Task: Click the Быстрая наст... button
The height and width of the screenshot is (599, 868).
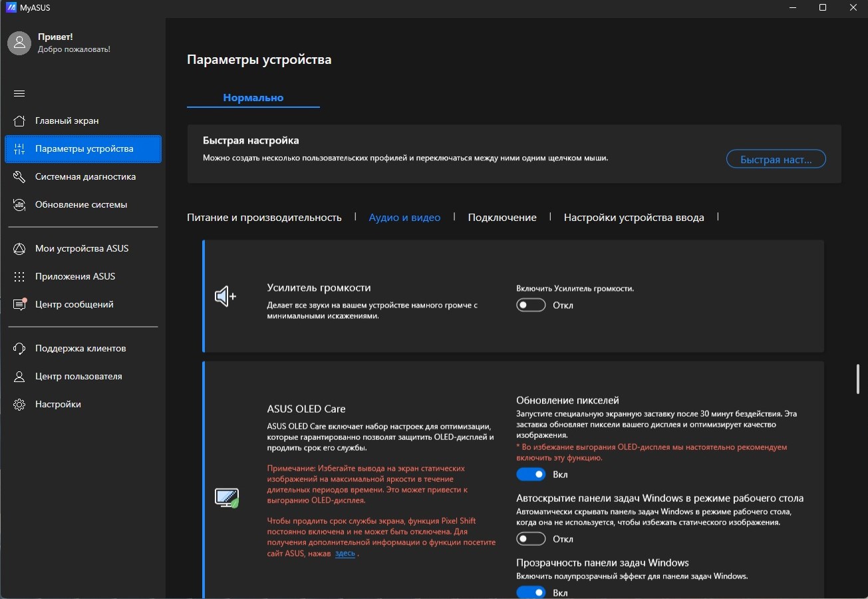Action: pyautogui.click(x=776, y=159)
